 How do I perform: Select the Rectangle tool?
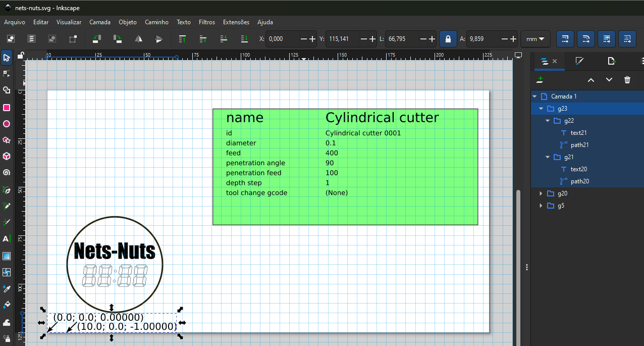coord(7,108)
